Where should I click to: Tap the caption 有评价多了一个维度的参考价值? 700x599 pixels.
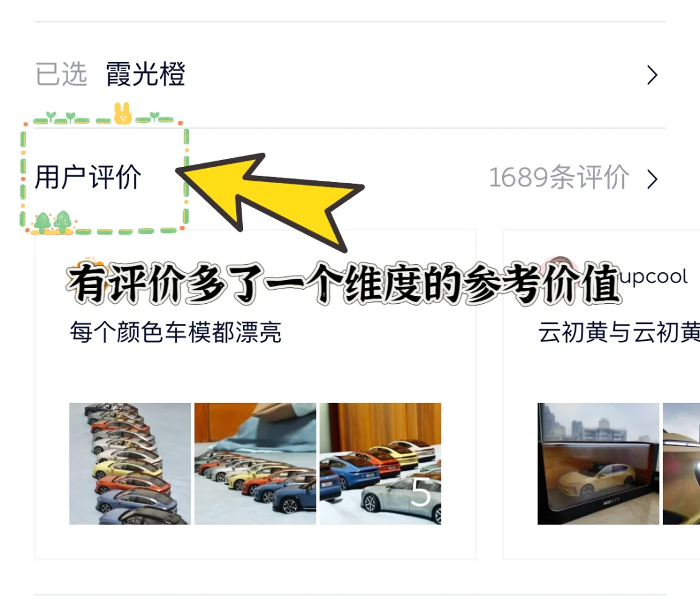pos(344,283)
